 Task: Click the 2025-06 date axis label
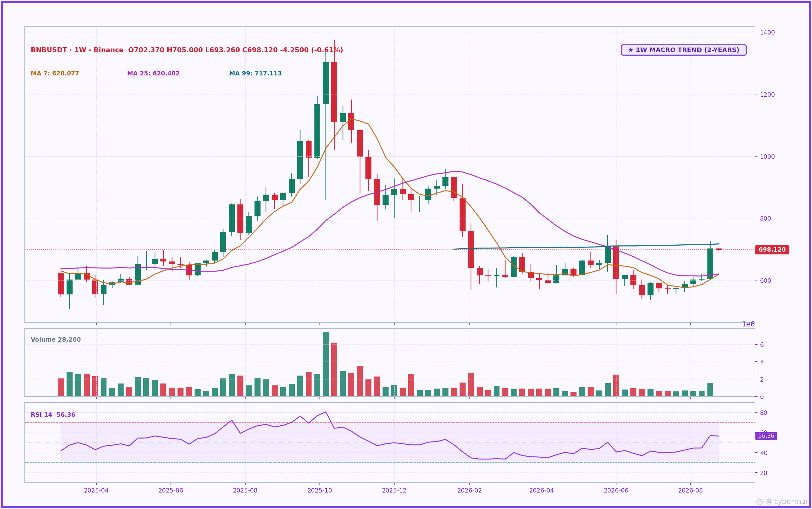pos(171,491)
